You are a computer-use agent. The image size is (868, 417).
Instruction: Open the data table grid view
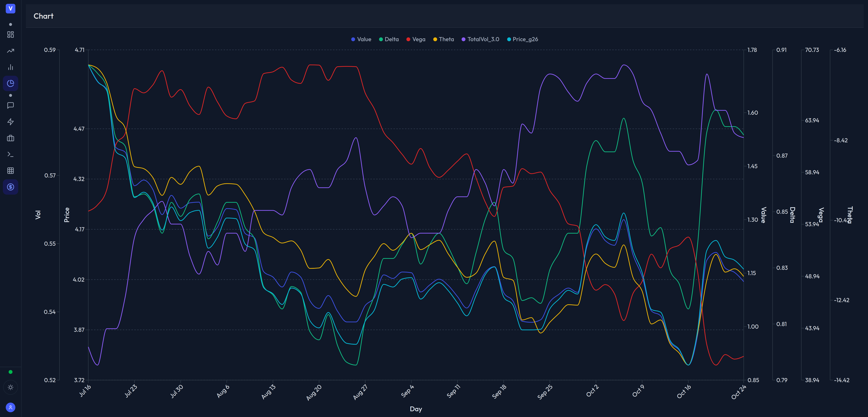point(10,171)
